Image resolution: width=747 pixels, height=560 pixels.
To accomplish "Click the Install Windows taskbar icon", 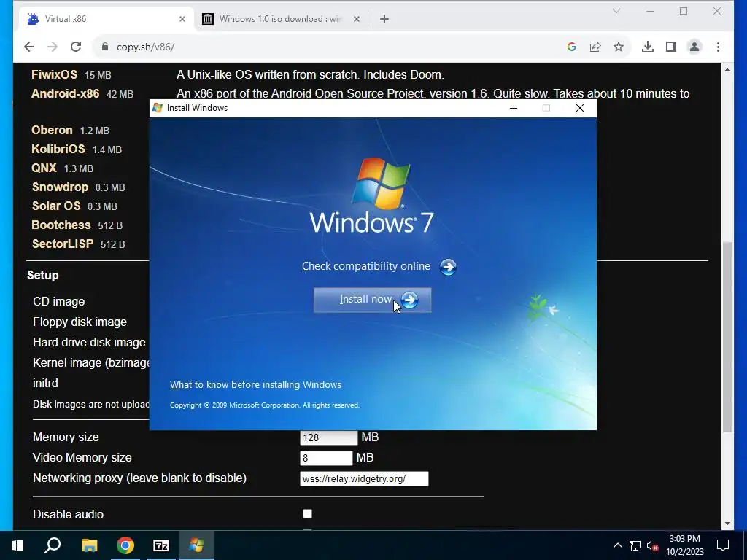I will pyautogui.click(x=196, y=545).
